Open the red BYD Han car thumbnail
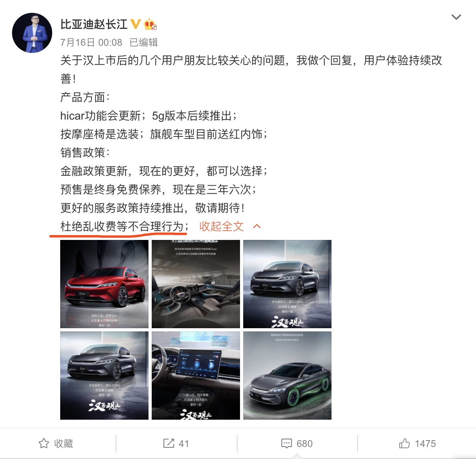Viewport: 476px width, 459px height. (104, 284)
